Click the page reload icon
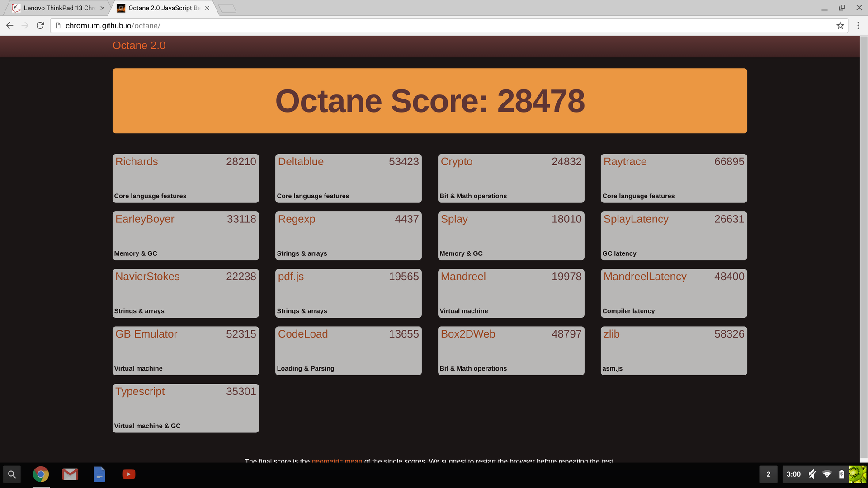The image size is (868, 488). 40,26
